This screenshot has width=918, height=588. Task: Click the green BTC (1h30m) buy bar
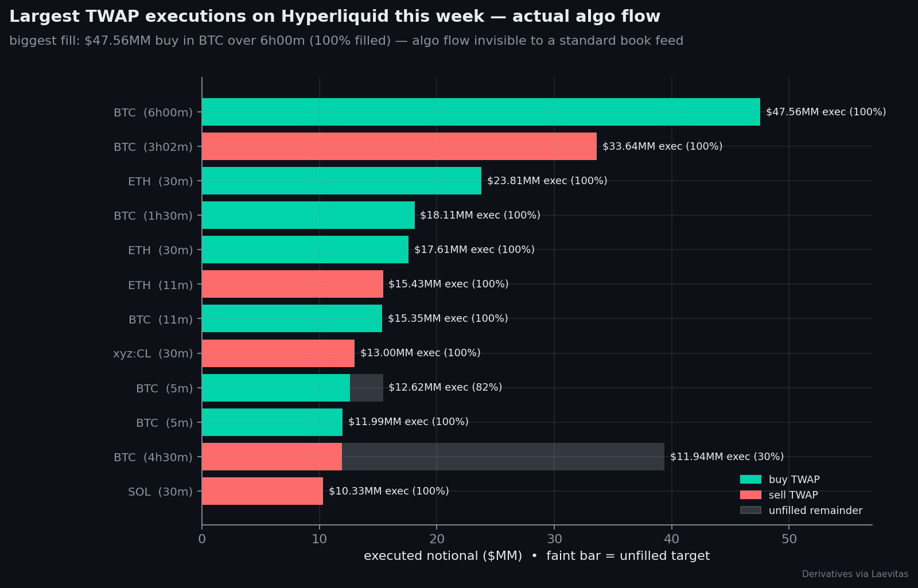tap(308, 215)
